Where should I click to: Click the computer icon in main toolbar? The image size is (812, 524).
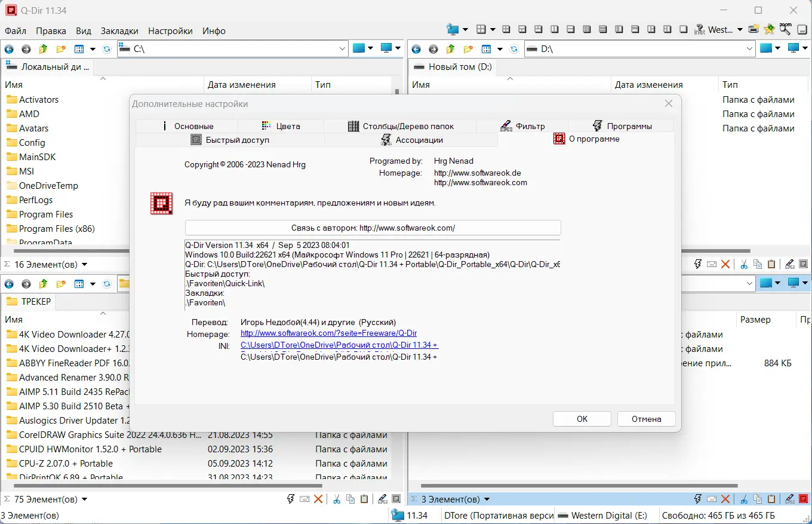(453, 29)
